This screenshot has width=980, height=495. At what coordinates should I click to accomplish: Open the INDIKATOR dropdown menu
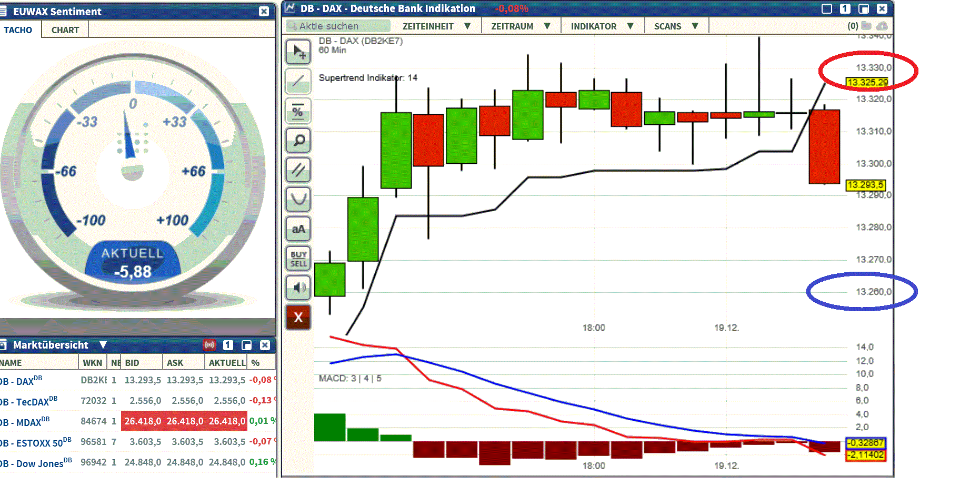(x=602, y=26)
